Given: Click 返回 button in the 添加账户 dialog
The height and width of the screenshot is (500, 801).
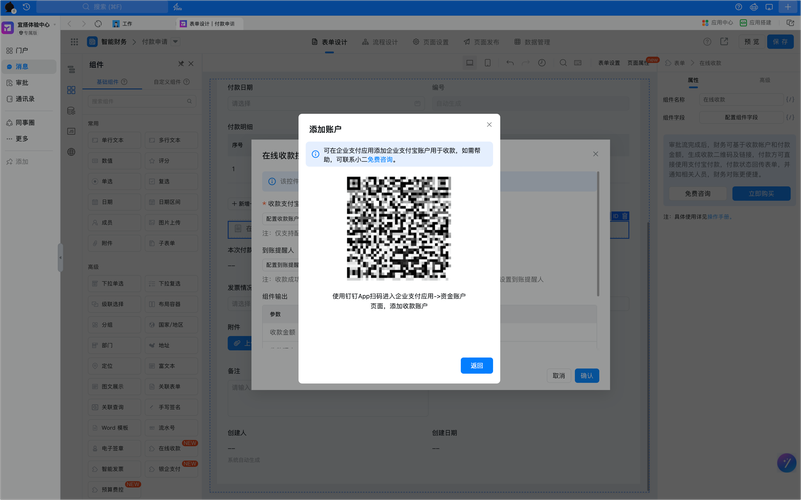Looking at the screenshot, I should 476,365.
